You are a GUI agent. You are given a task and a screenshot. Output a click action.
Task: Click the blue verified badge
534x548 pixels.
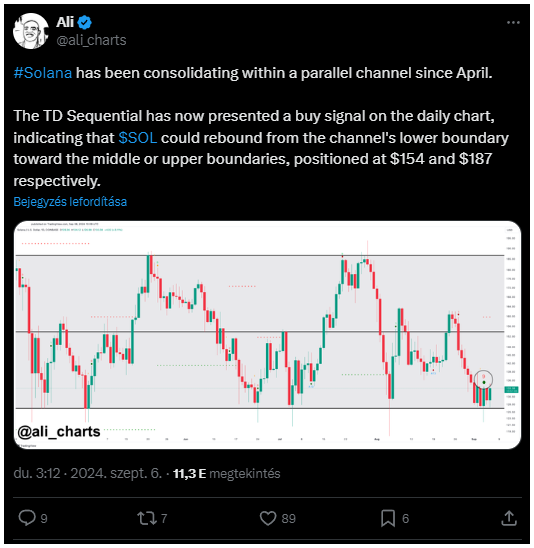pyautogui.click(x=85, y=22)
